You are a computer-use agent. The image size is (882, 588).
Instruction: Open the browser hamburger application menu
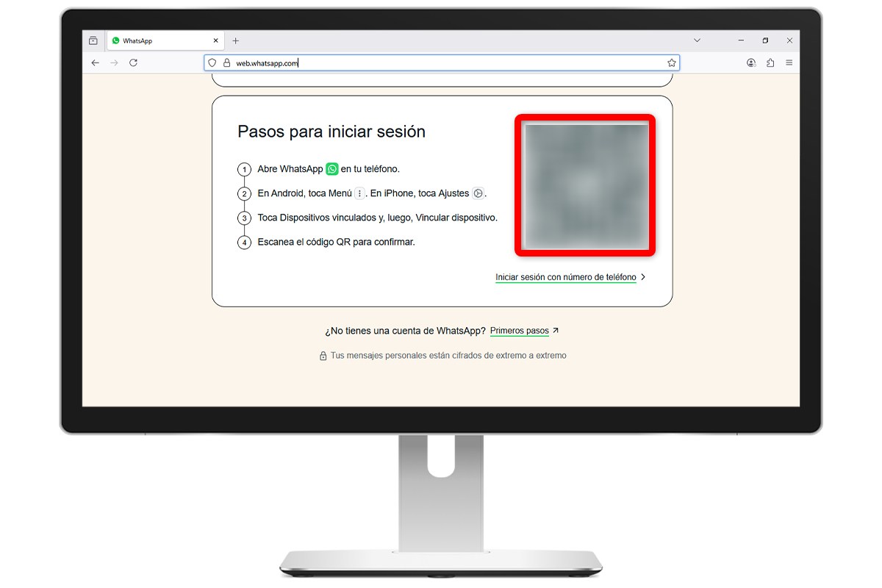pyautogui.click(x=789, y=62)
